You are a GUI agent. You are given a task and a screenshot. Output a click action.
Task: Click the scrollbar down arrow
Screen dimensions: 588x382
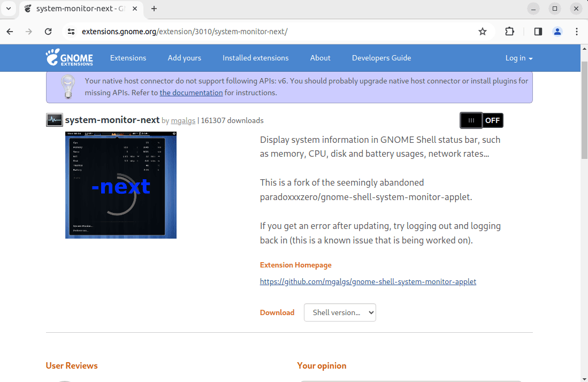coord(584,378)
